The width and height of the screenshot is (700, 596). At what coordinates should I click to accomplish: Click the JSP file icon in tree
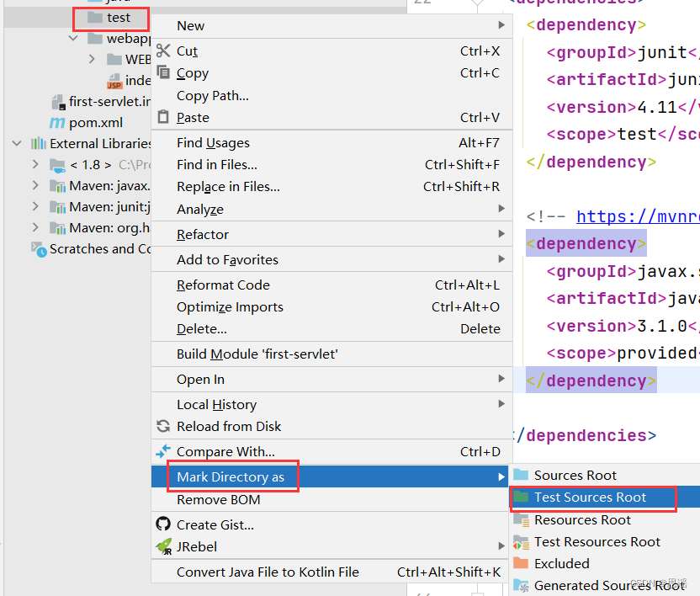[x=114, y=81]
